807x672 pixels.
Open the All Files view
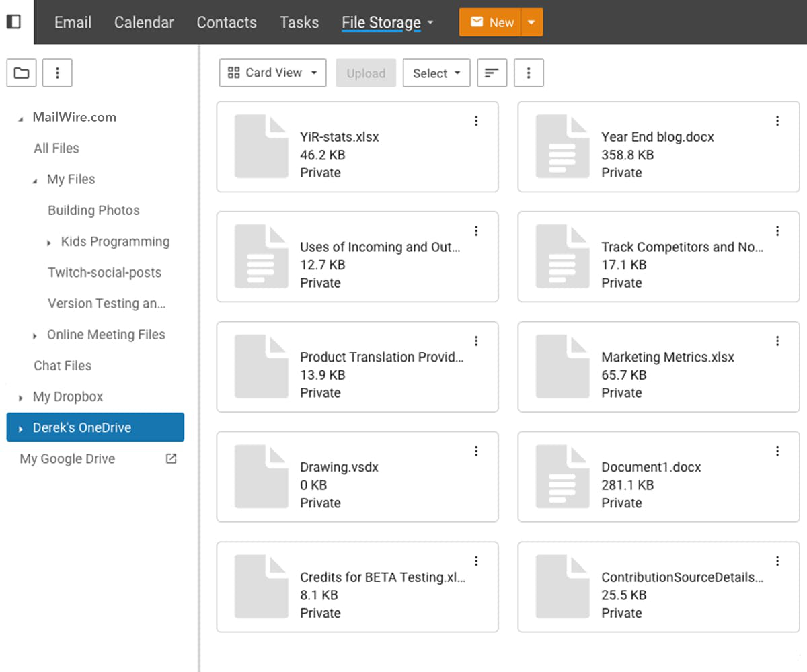point(56,148)
